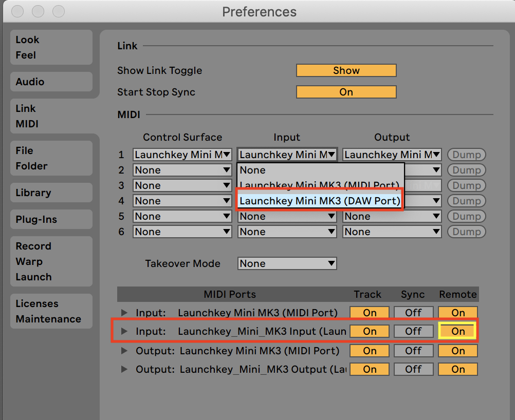Open the Output dropdown in row 2
The width and height of the screenshot is (515, 420).
tap(423, 170)
